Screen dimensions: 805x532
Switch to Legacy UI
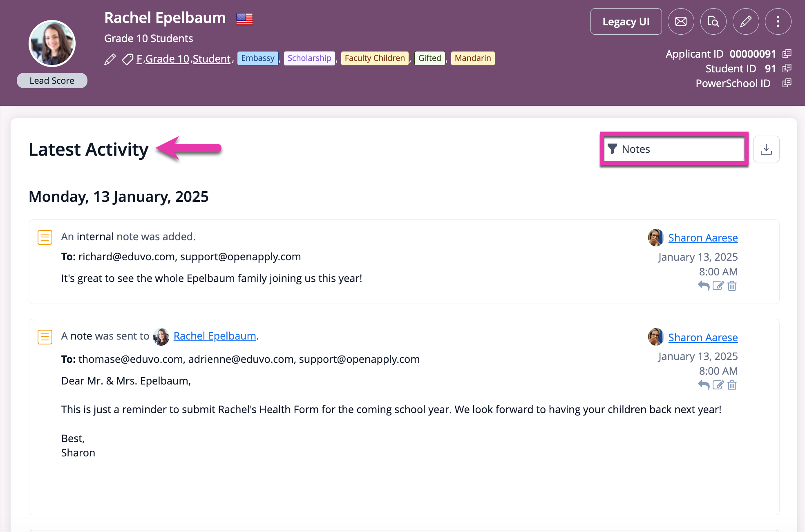[x=626, y=22]
